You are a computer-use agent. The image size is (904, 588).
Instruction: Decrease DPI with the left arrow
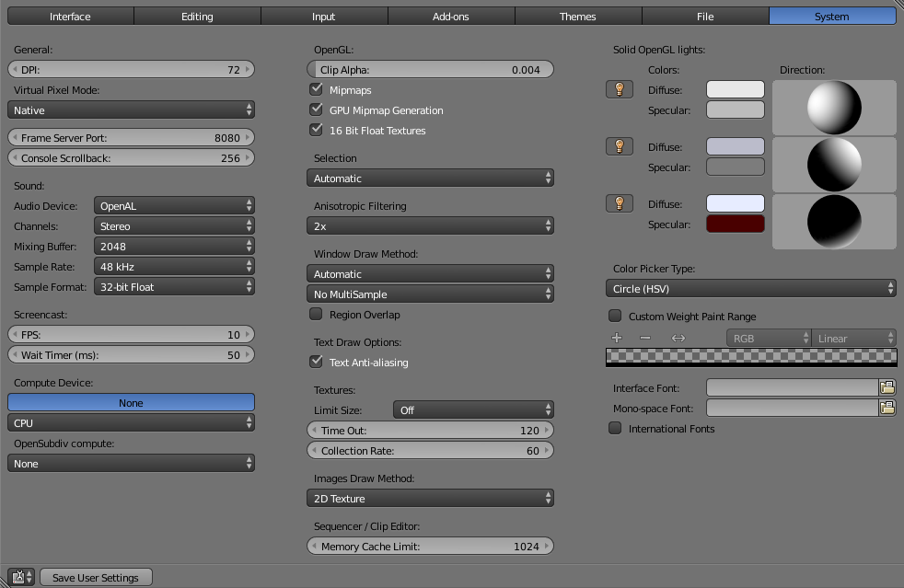(15, 69)
